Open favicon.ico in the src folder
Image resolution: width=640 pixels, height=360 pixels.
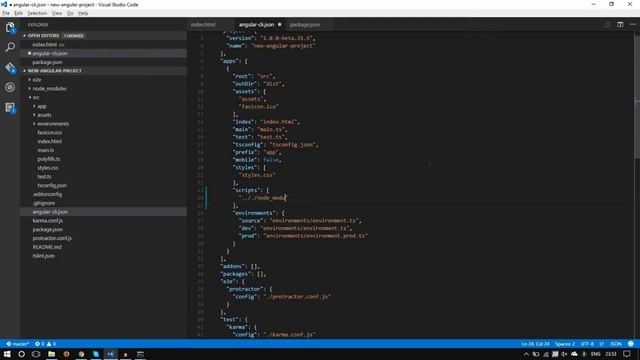(x=50, y=133)
